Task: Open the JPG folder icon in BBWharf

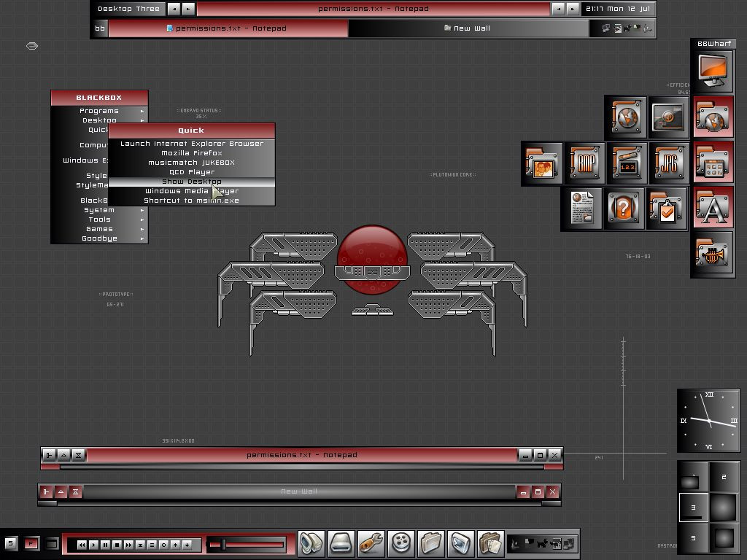Action: pos(667,163)
